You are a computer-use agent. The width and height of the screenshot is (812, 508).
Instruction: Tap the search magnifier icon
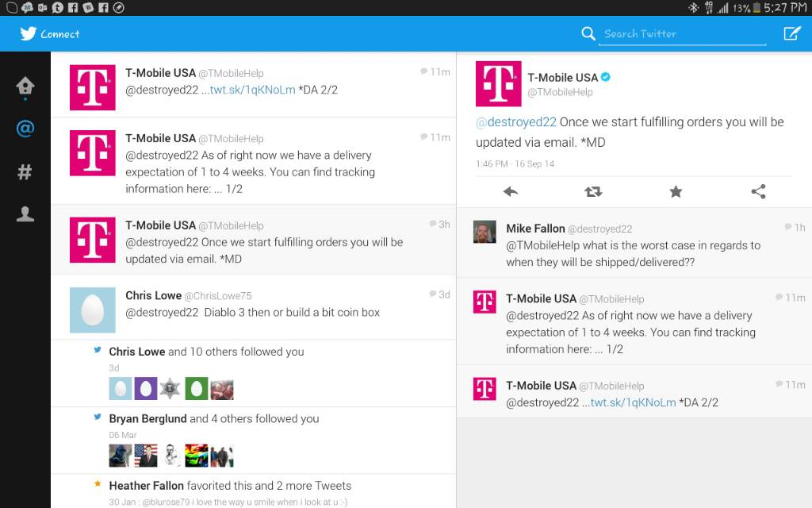click(588, 33)
